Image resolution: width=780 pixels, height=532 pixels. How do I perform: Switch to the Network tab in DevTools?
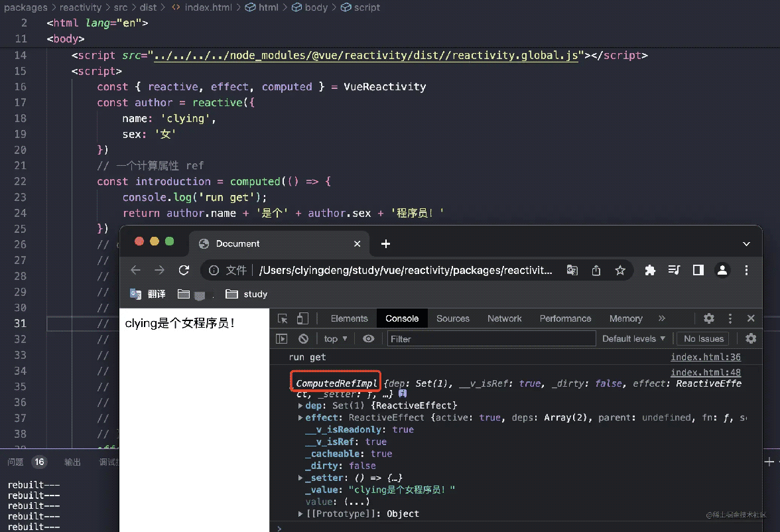pos(504,318)
